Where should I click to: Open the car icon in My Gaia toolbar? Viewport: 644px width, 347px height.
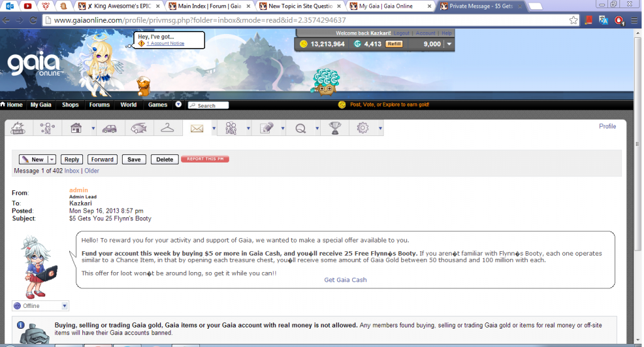pyautogui.click(x=109, y=128)
